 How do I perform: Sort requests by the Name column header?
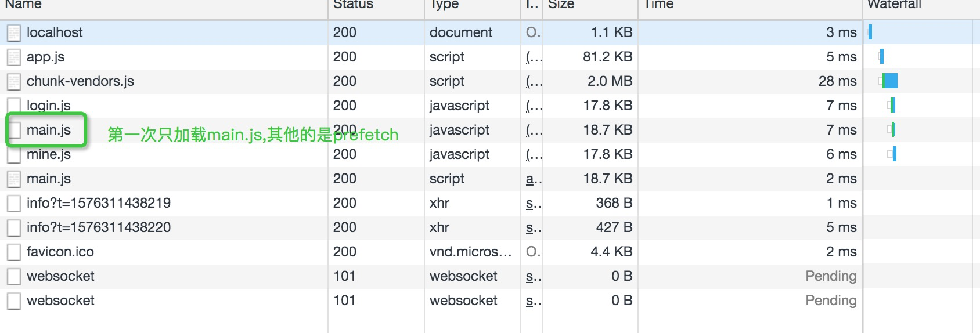[x=23, y=5]
